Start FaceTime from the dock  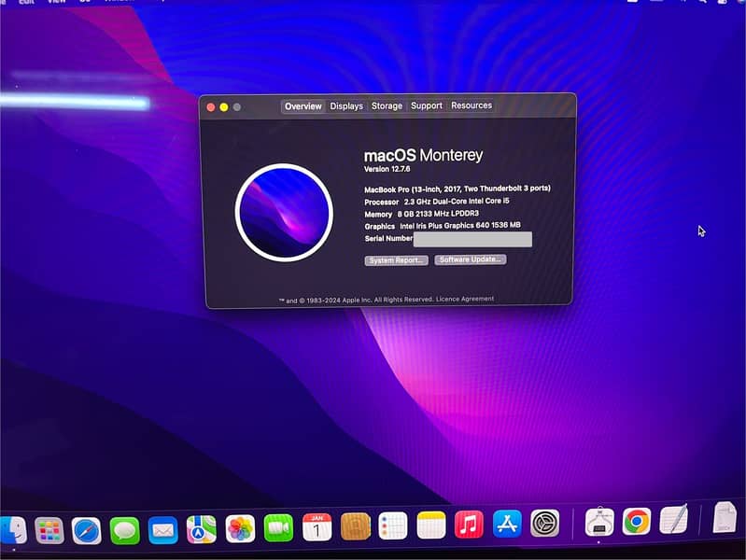[278, 527]
